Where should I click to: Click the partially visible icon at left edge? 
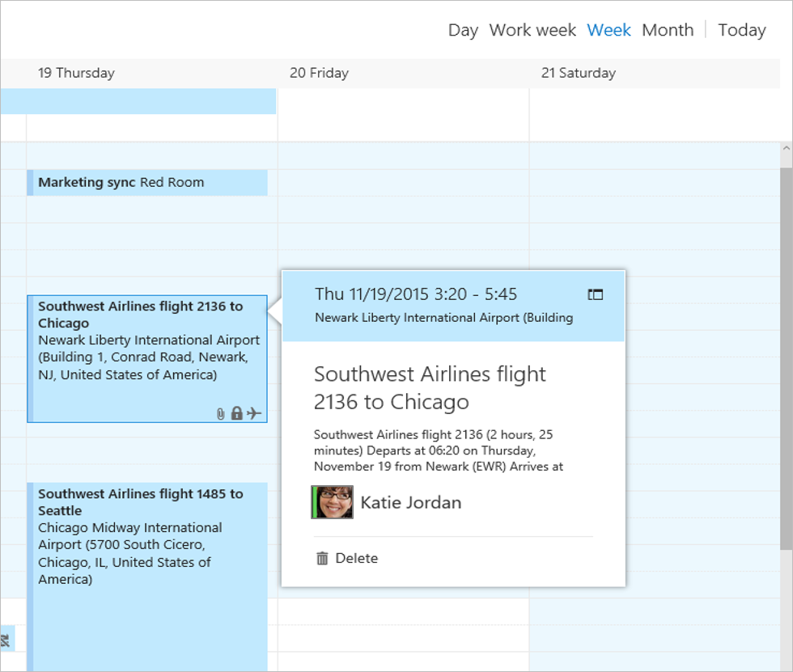coord(6,640)
